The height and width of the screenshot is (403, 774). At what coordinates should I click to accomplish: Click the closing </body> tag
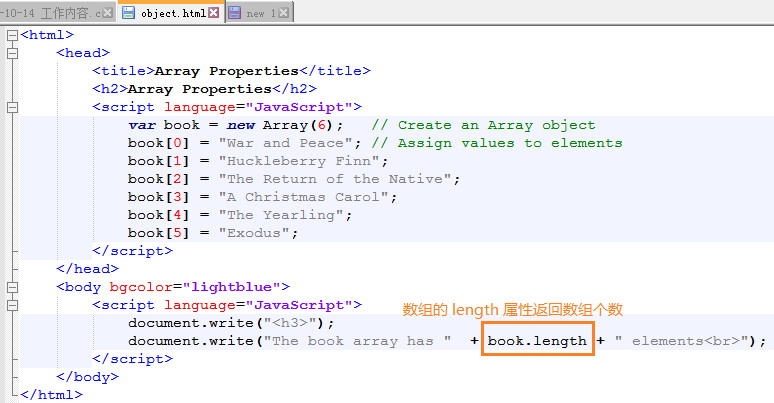coord(88,377)
